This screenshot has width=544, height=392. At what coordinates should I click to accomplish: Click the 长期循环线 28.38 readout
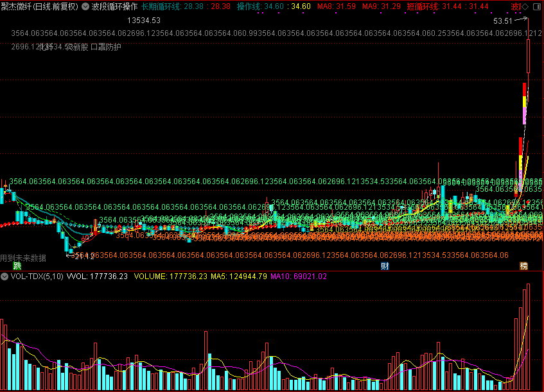coord(186,6)
